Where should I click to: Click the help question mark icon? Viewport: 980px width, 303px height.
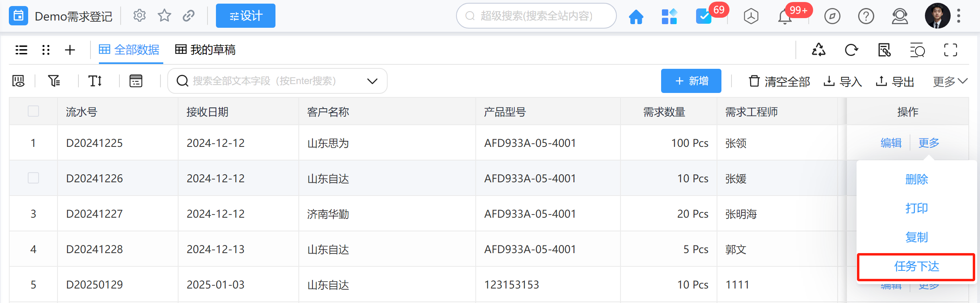click(866, 16)
